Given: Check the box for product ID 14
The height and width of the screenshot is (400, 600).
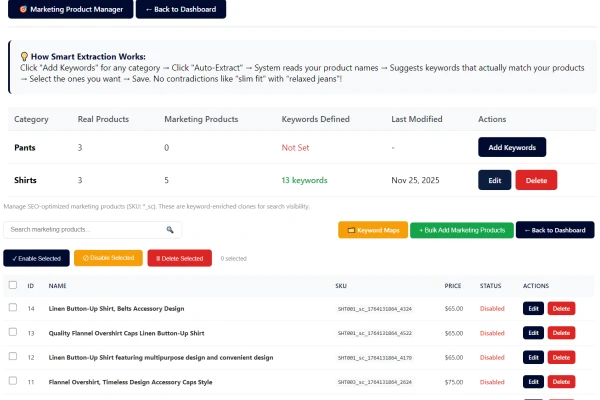Looking at the screenshot, I should 13,307.
